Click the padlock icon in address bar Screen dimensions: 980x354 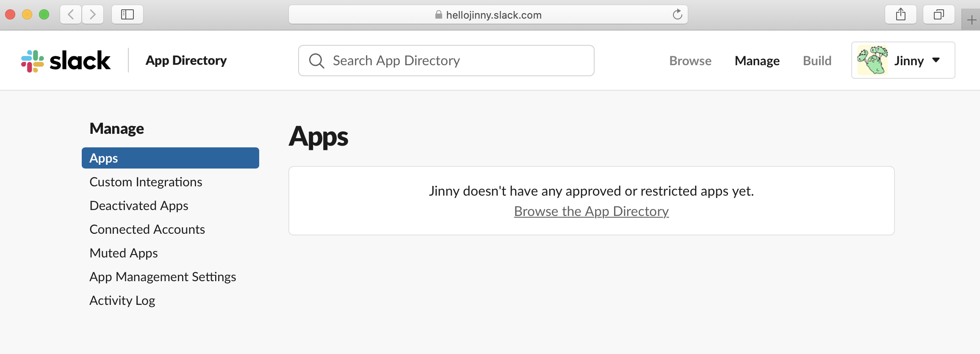(x=439, y=15)
